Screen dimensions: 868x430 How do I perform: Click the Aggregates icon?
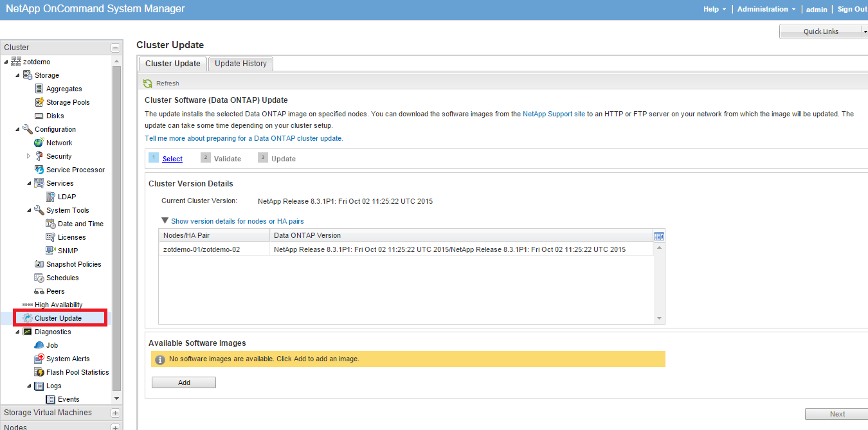pos(39,89)
